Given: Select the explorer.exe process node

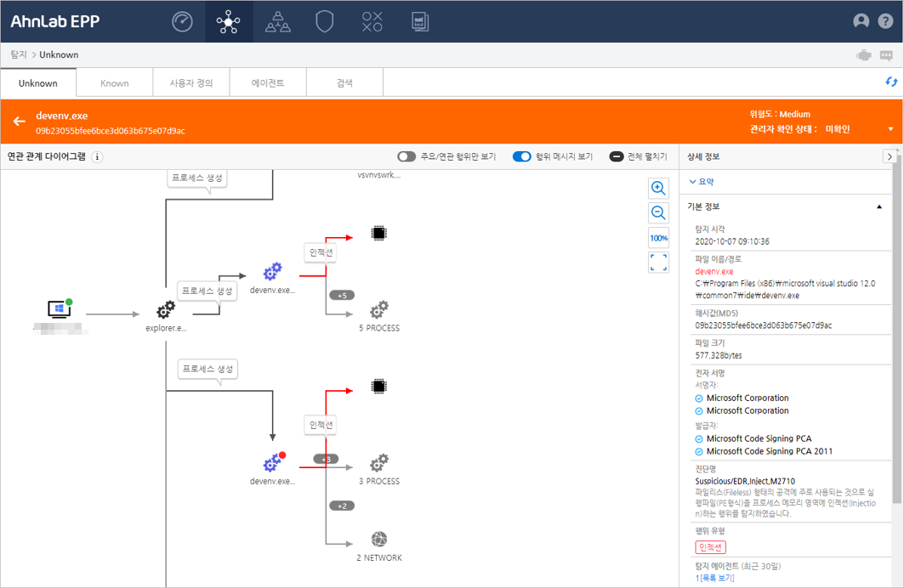Looking at the screenshot, I should click(165, 312).
